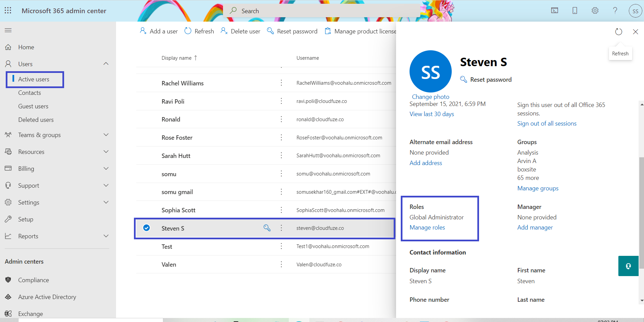Screen dimensions: 644x322
Task: Click Manage product licenses in the toolbar
Action: [x=360, y=31]
